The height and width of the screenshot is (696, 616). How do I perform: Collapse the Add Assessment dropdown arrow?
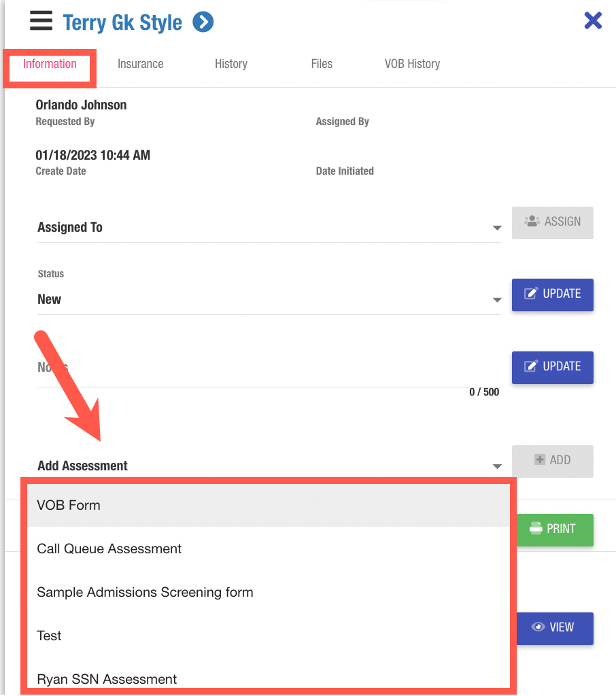point(497,467)
